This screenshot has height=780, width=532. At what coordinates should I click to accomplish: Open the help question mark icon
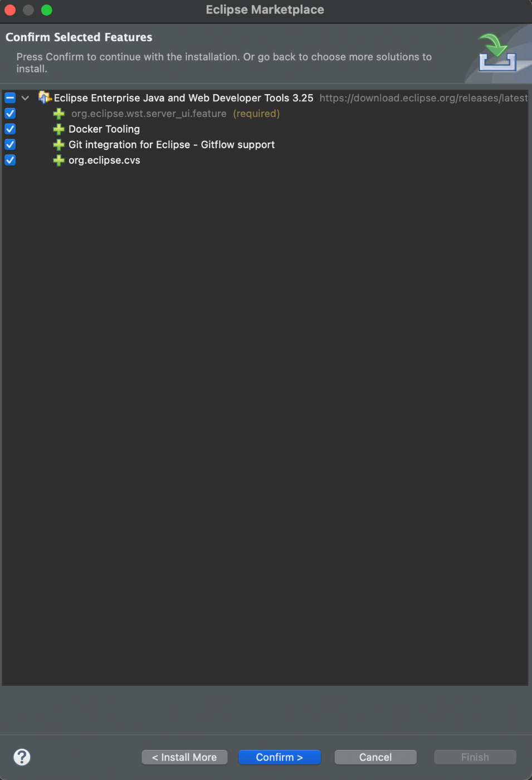tap(22, 757)
